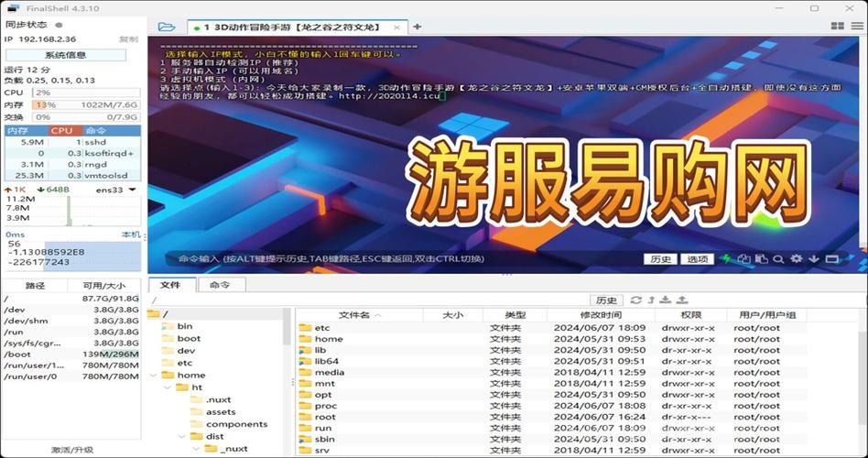The height and width of the screenshot is (458, 868).
Task: Click the folder icon for opt row
Action: point(305,394)
